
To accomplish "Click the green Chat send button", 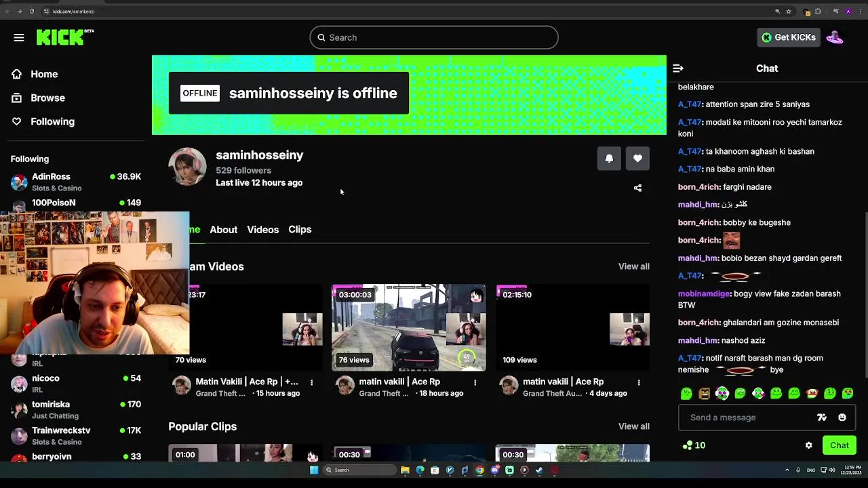I will pos(839,445).
